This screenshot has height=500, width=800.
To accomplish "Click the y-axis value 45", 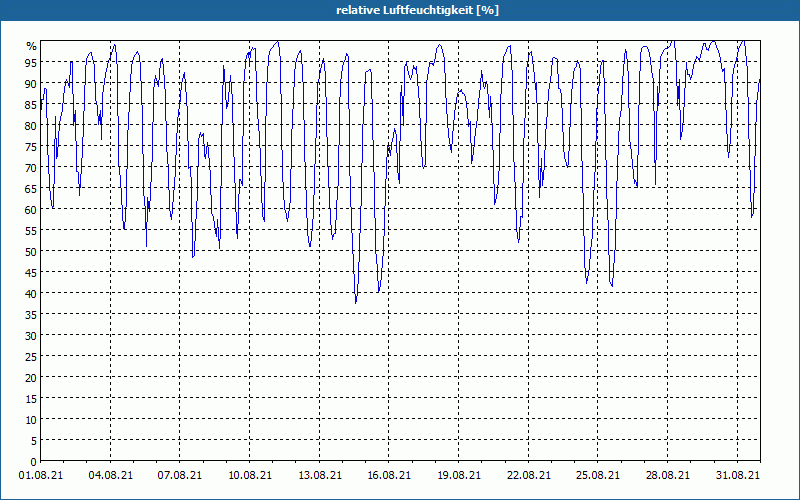I will (x=31, y=273).
